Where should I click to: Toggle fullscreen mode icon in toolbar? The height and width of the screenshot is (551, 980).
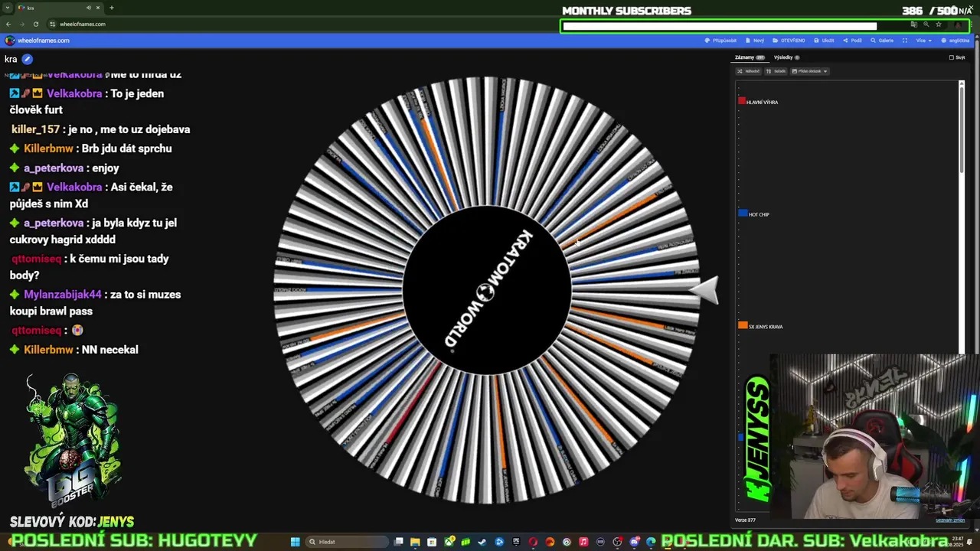click(x=905, y=41)
